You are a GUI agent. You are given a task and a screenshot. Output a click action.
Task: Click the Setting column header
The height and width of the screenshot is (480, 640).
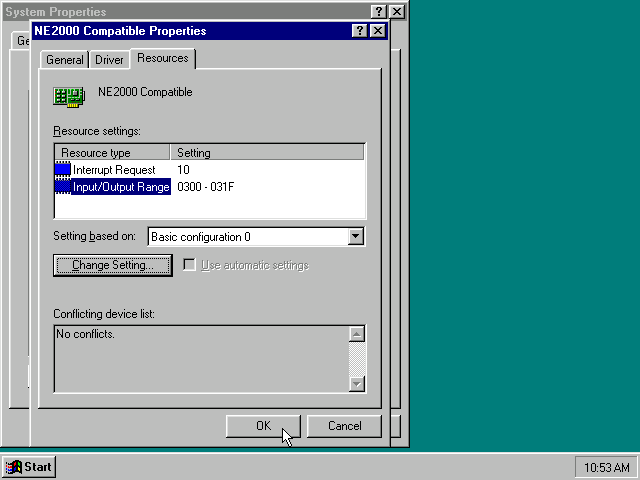[x=267, y=152]
